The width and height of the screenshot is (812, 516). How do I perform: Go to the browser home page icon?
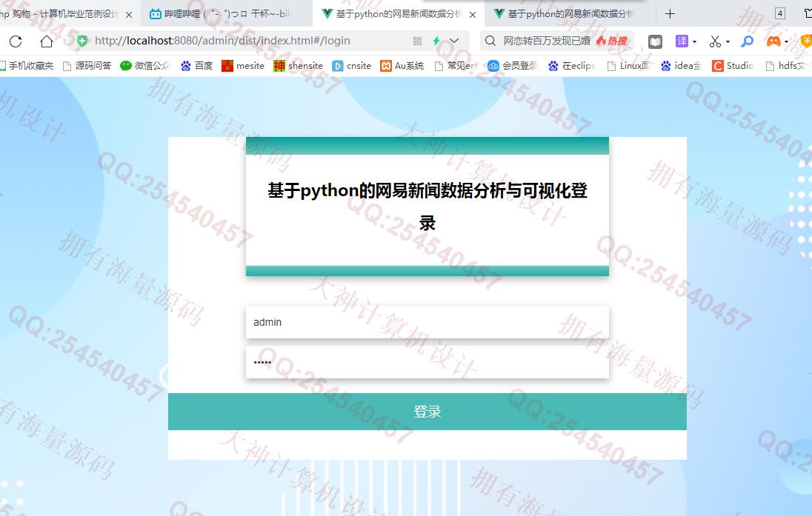[47, 41]
